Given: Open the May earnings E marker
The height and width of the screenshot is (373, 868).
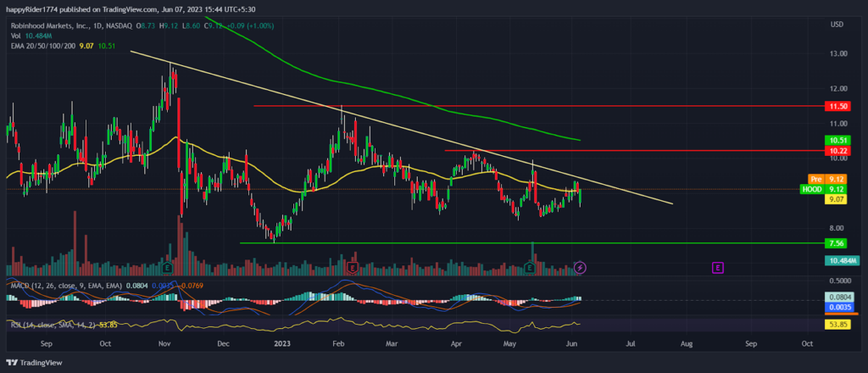Looking at the screenshot, I should click(529, 269).
